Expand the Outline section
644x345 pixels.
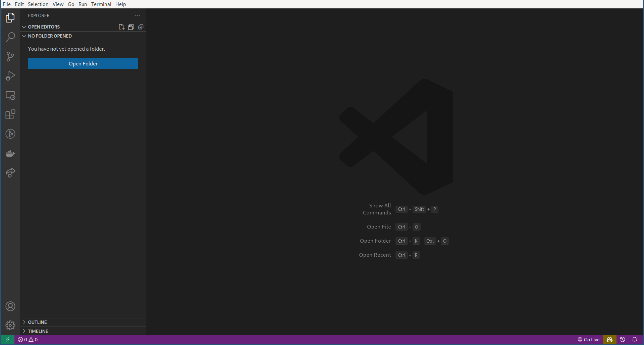[37, 322]
